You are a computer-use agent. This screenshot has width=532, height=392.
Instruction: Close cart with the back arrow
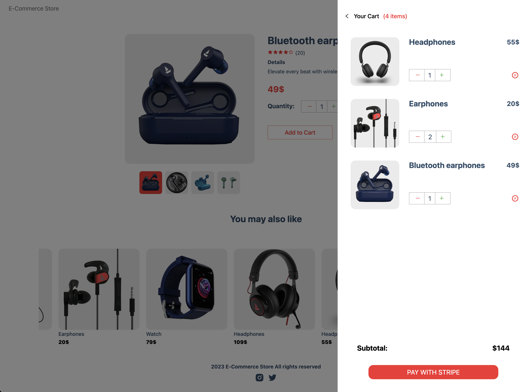[347, 16]
